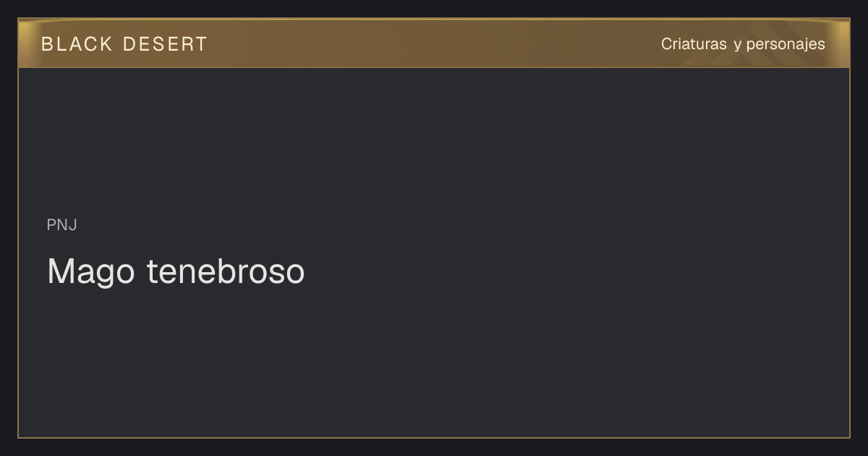Click the empty middle of the gold header bar

pyautogui.click(x=434, y=43)
